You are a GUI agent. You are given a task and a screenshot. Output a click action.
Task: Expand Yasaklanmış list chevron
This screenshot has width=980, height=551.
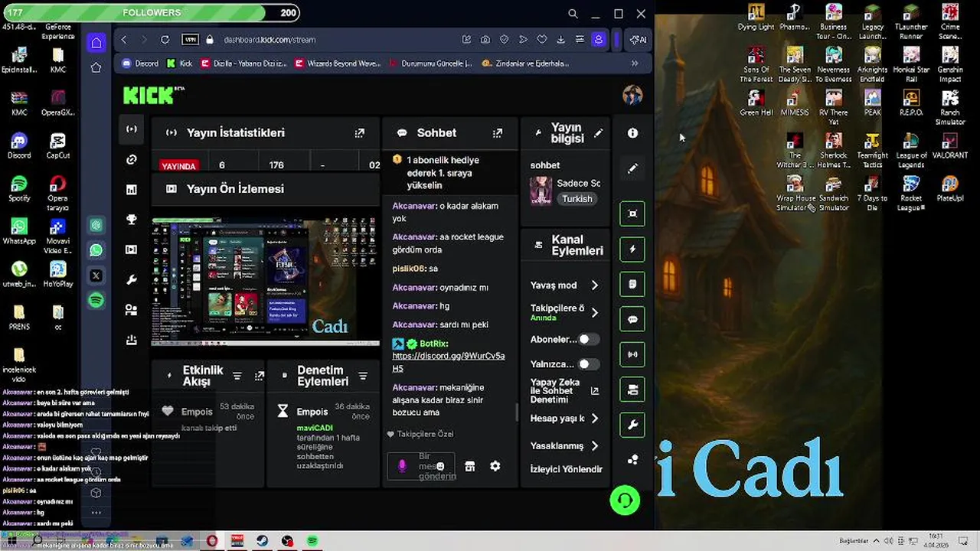coord(595,445)
